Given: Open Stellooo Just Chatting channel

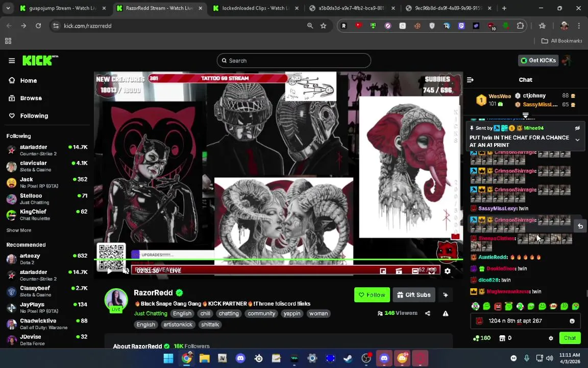Looking at the screenshot, I should click(47, 199).
